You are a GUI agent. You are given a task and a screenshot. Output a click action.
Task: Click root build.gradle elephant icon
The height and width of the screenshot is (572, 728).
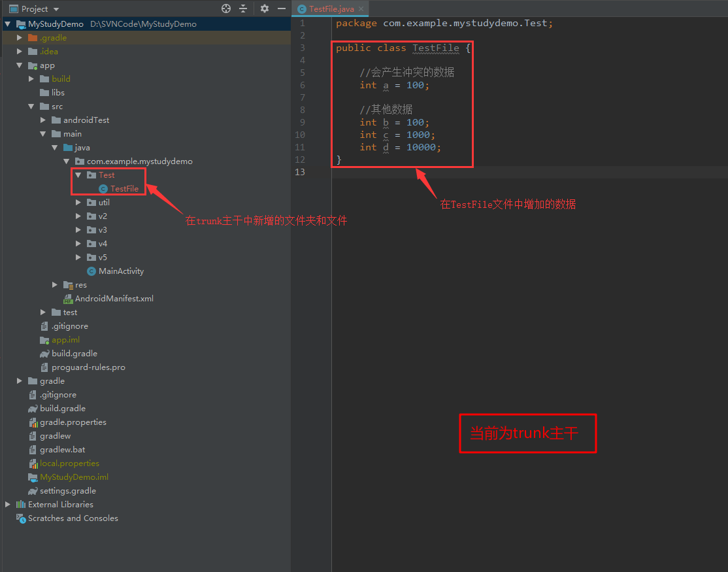tap(33, 409)
